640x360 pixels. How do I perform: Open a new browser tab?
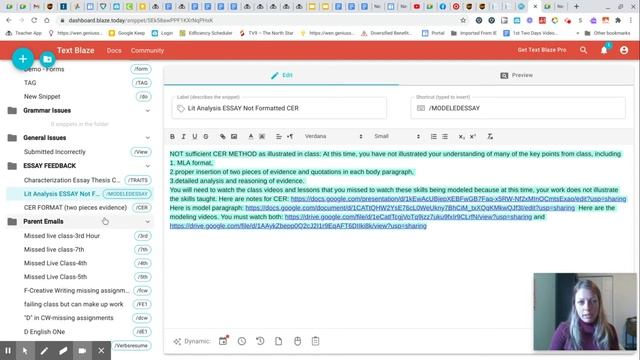[x=576, y=6]
